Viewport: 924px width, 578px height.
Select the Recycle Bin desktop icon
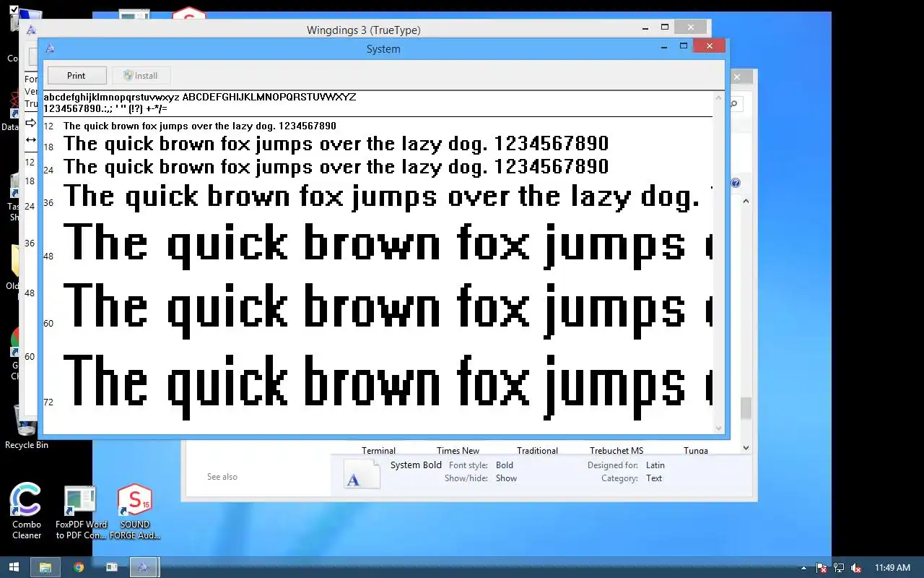[26, 426]
